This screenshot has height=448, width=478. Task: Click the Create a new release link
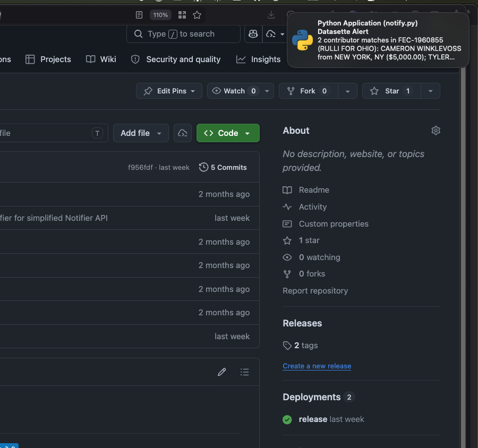pos(317,366)
